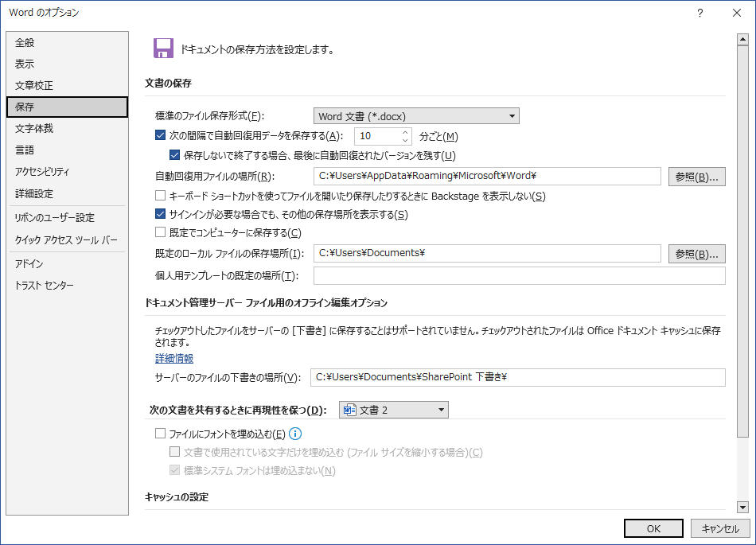Open クイック アクセス ツール バー category
Screen dimensions: 756x545
68,240
